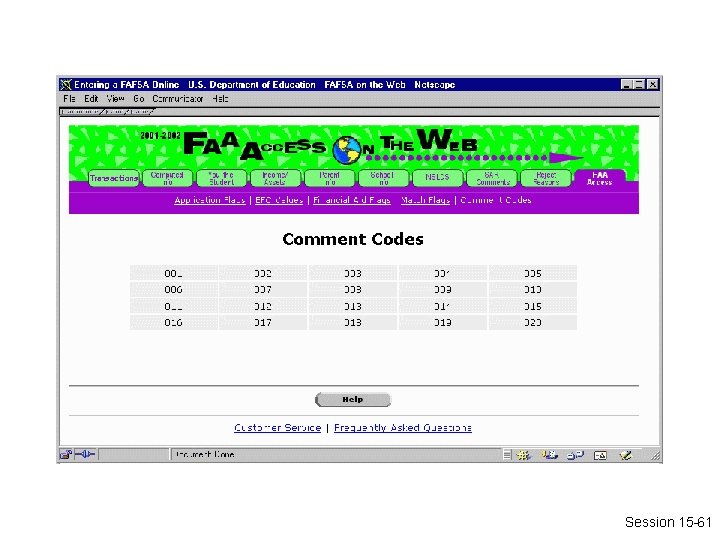Click the Help button

coord(353,399)
